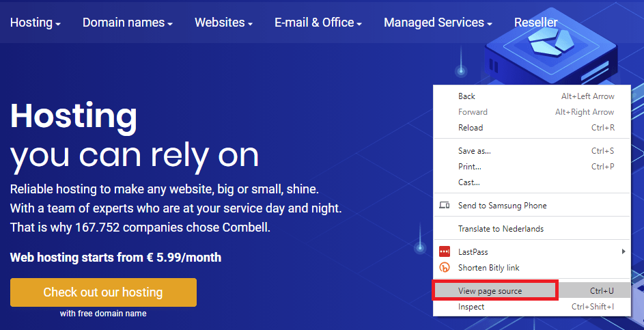Select View page source

pyautogui.click(x=532, y=291)
